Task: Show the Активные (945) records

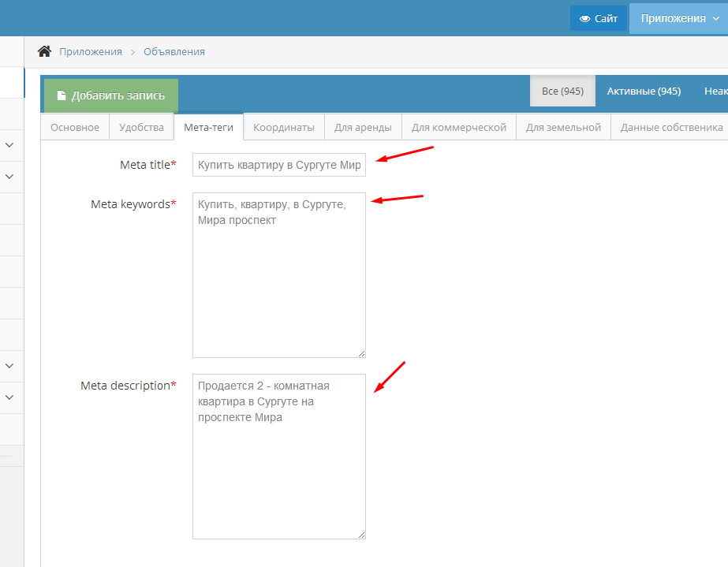Action: click(x=644, y=91)
